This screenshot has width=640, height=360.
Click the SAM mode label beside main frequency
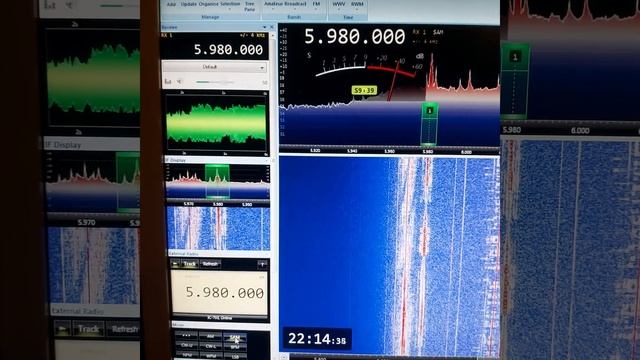pyautogui.click(x=438, y=32)
